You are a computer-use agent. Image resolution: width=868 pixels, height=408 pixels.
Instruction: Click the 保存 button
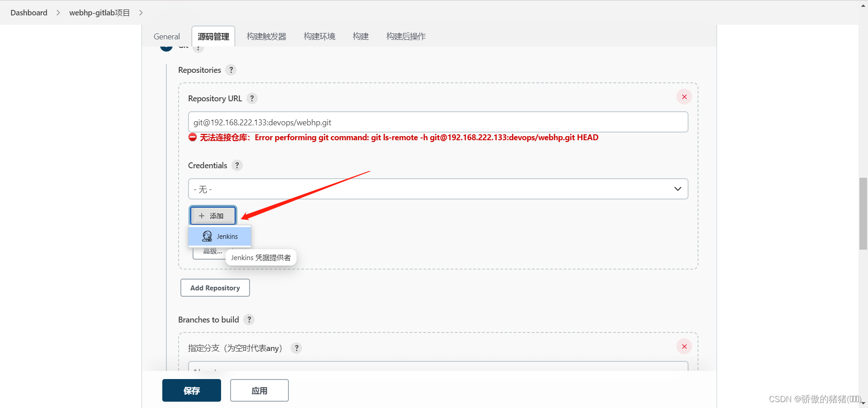(x=191, y=390)
